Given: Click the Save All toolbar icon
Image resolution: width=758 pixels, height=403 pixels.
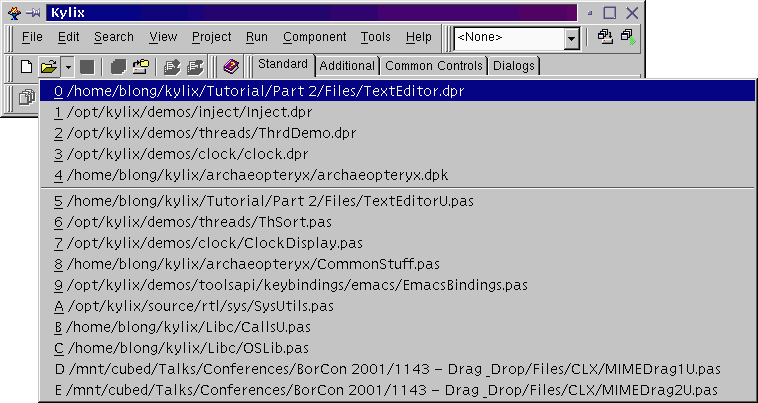Looking at the screenshot, I should 117,67.
